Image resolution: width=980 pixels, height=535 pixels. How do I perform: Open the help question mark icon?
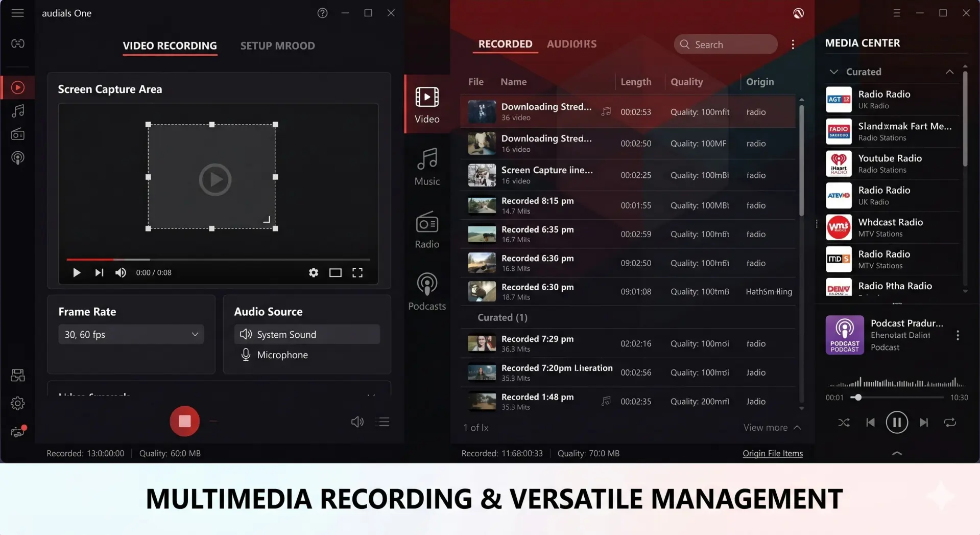322,13
